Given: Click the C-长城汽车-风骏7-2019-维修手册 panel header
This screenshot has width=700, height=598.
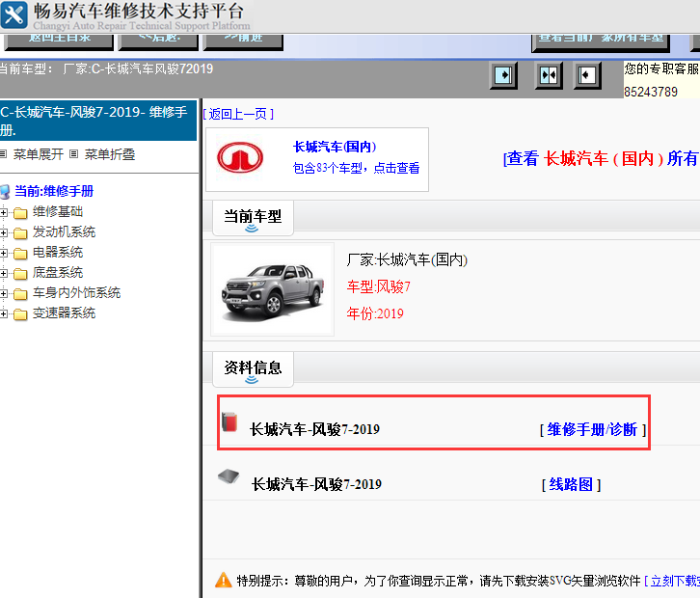Looking at the screenshot, I should click(98, 121).
